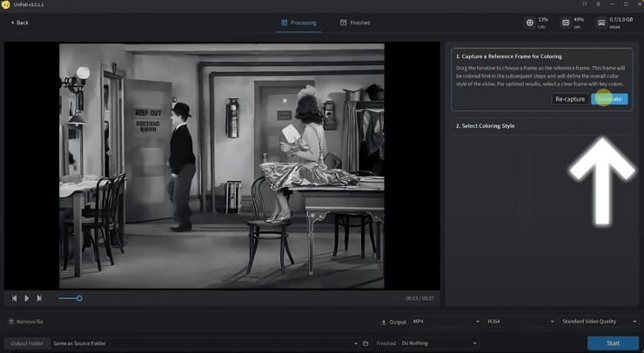Click the 0.7/1.0 GB memory value
Viewport: 644px width, 353px height.
[x=621, y=20]
